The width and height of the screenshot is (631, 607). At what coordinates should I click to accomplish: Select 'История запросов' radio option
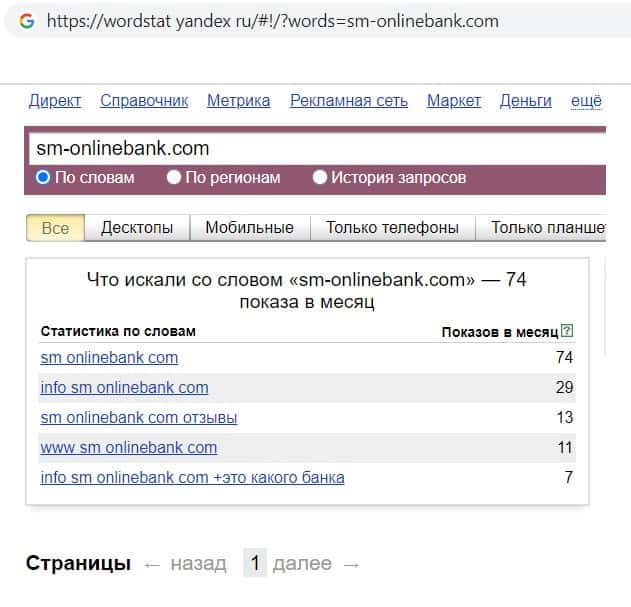coord(320,178)
